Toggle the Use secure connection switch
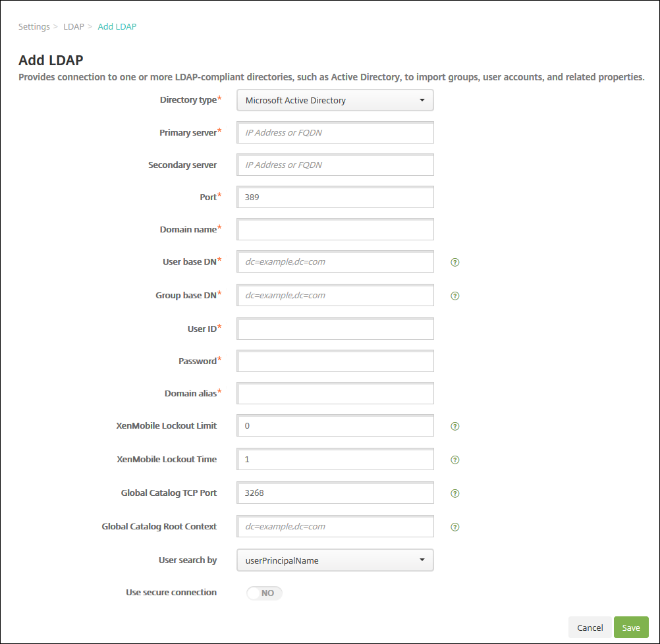The image size is (660, 644). (264, 593)
